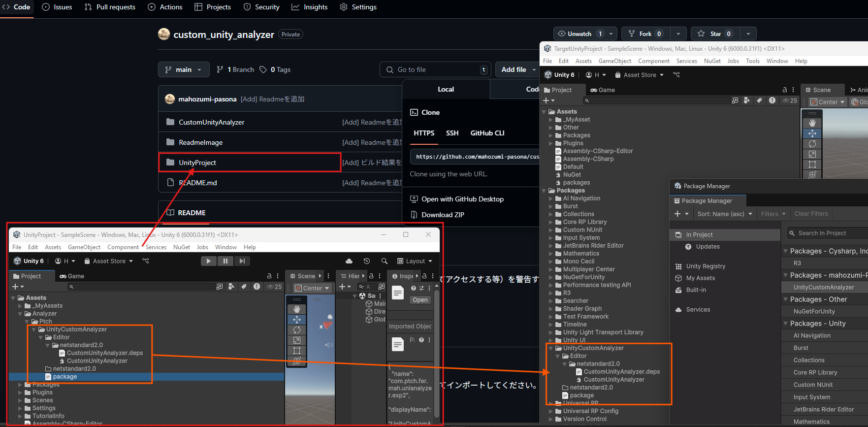This screenshot has width=868, height=427.
Task: Select the Hand tool in TargetUnityProject Scene
Action: pos(812,123)
